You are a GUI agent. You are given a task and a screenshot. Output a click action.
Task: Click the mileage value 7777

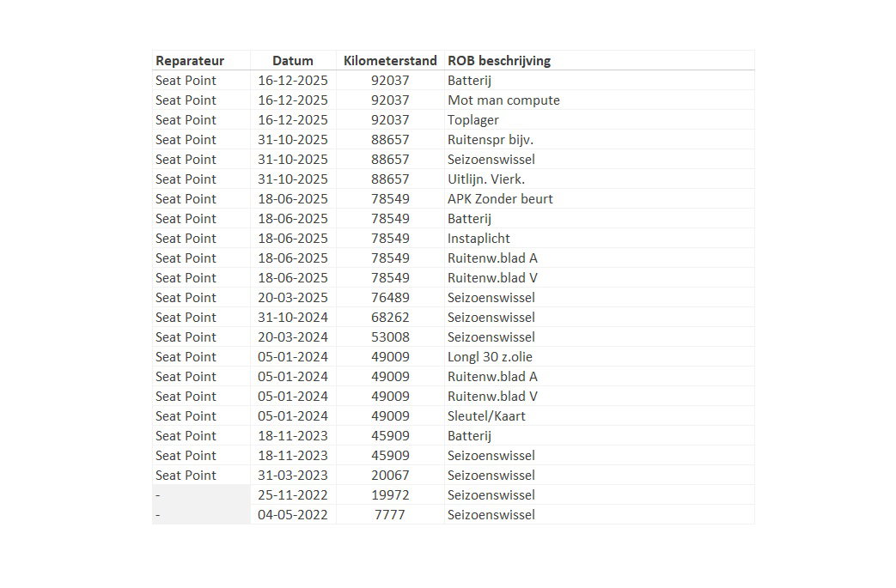coord(390,515)
